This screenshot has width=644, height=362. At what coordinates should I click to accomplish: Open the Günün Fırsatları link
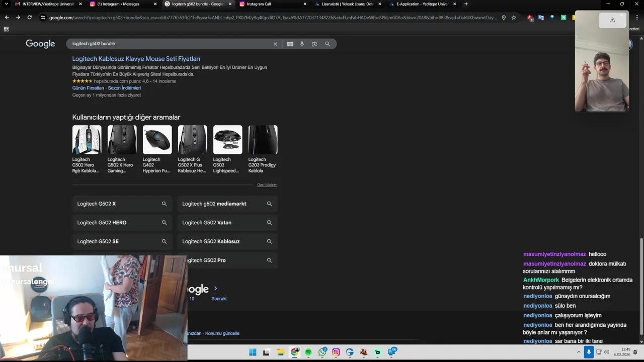88,88
